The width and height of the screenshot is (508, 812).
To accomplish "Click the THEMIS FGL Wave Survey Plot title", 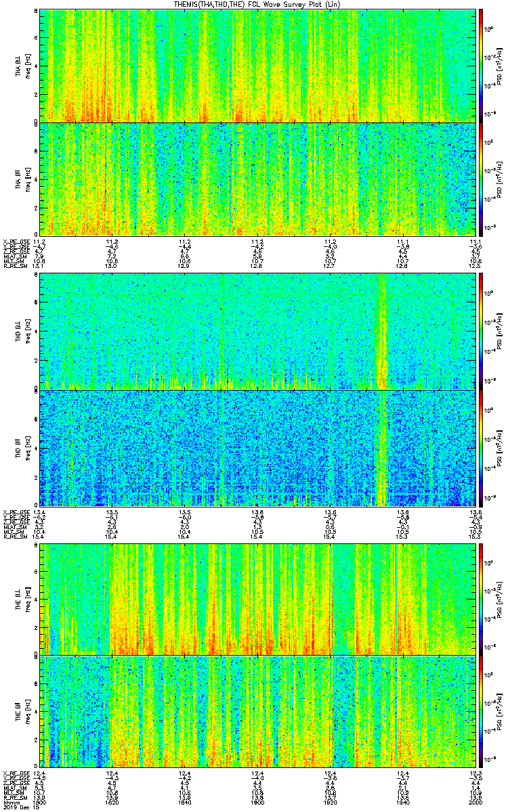I will (257, 4).
